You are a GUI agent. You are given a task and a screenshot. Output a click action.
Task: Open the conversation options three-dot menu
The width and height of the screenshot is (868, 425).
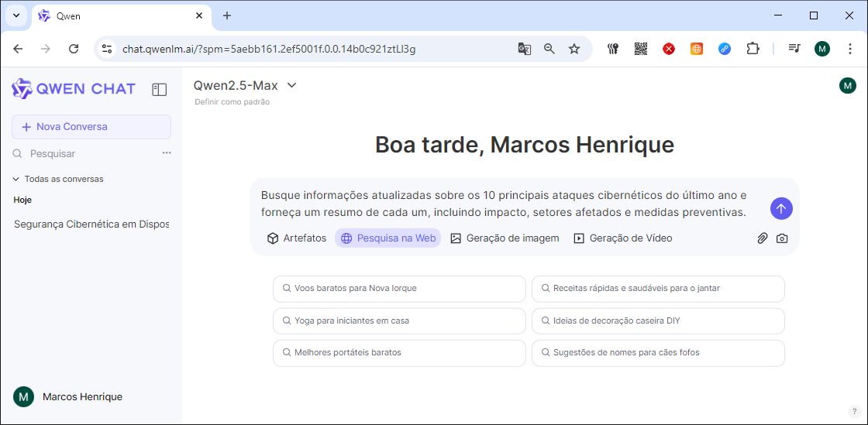click(167, 153)
